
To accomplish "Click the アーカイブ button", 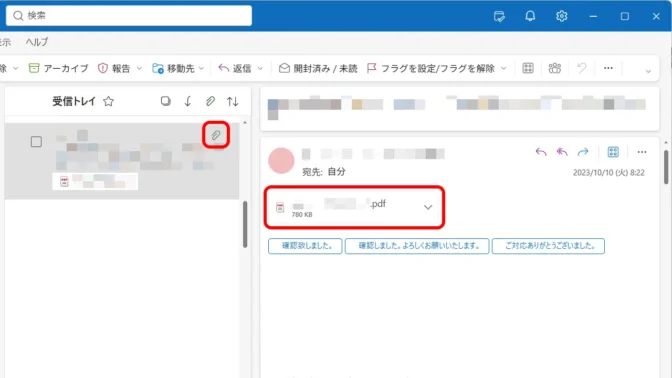I will (58, 68).
